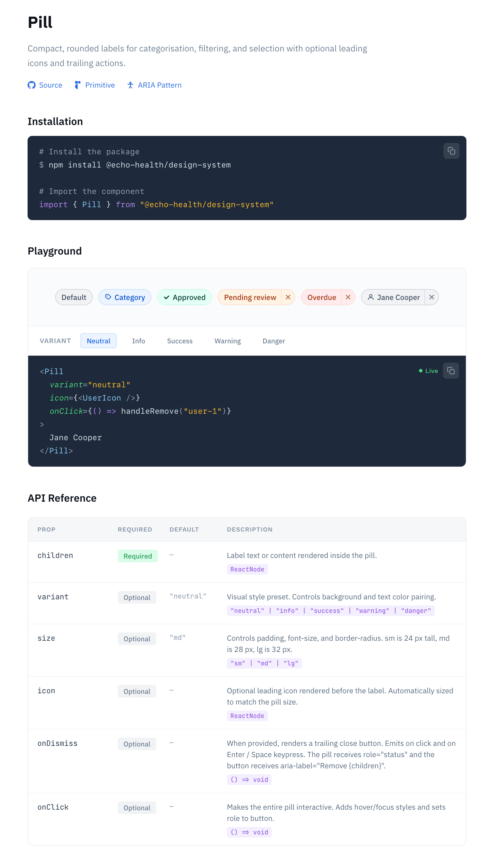Select the Neutral variant tab
The height and width of the screenshot is (868, 494).
(99, 341)
